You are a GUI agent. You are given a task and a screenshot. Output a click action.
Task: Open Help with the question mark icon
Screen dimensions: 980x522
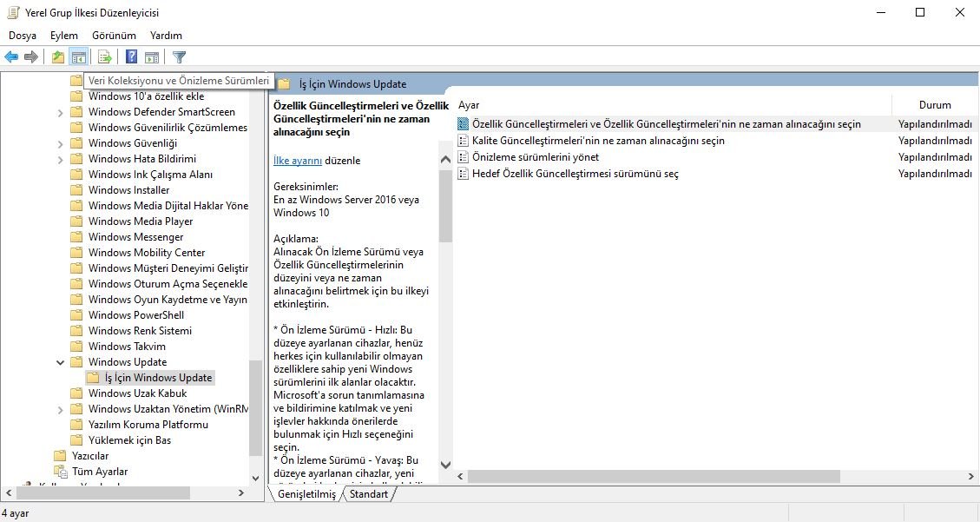coord(131,57)
